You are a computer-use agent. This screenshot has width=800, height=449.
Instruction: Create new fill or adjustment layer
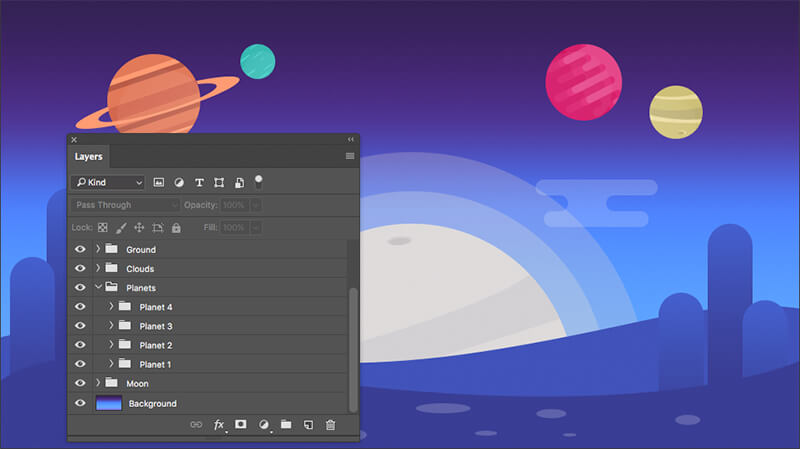point(264,425)
